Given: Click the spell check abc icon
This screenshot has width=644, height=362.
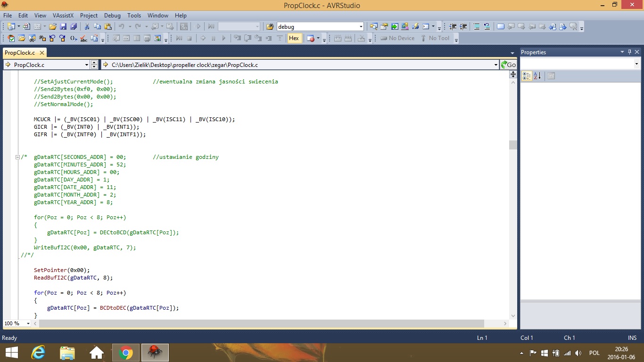Looking at the screenshot, I should coord(83,38).
